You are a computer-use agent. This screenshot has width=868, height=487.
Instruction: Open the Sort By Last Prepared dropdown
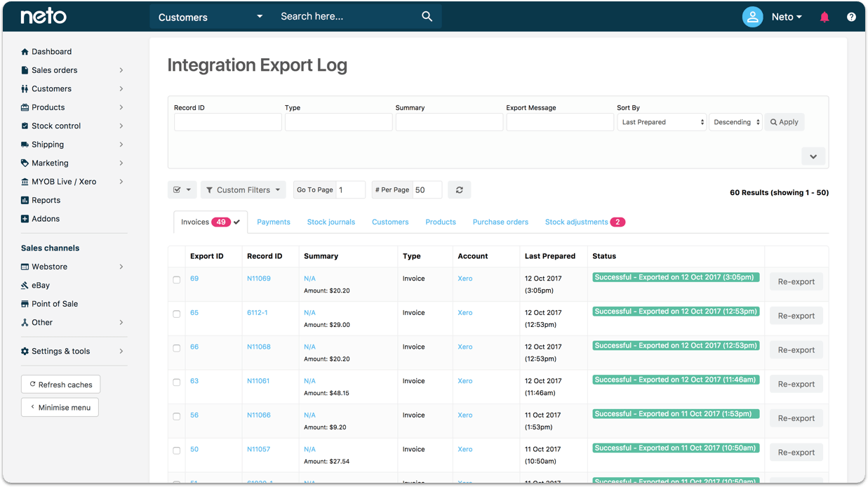click(x=662, y=122)
